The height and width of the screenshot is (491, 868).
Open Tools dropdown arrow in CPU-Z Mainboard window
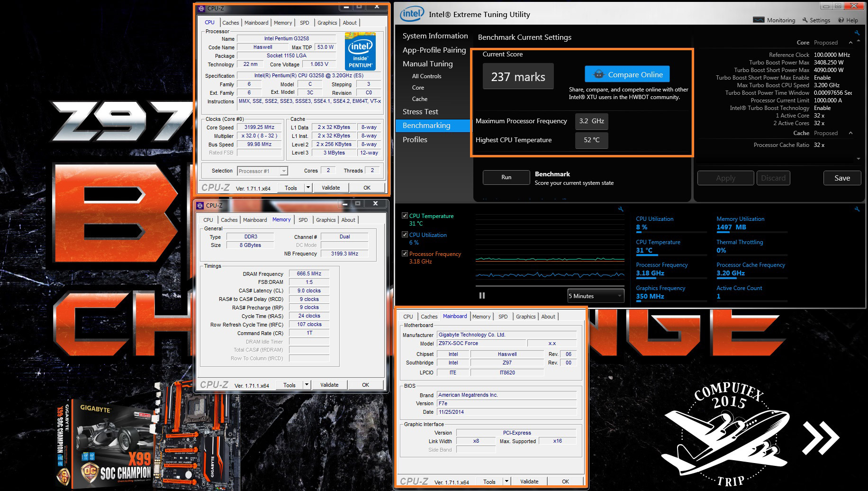(x=506, y=482)
